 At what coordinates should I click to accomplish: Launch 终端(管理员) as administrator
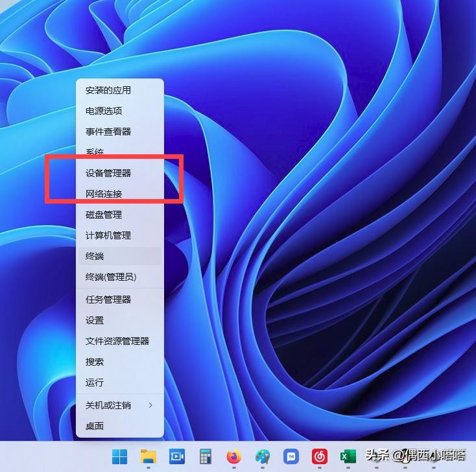[120, 277]
